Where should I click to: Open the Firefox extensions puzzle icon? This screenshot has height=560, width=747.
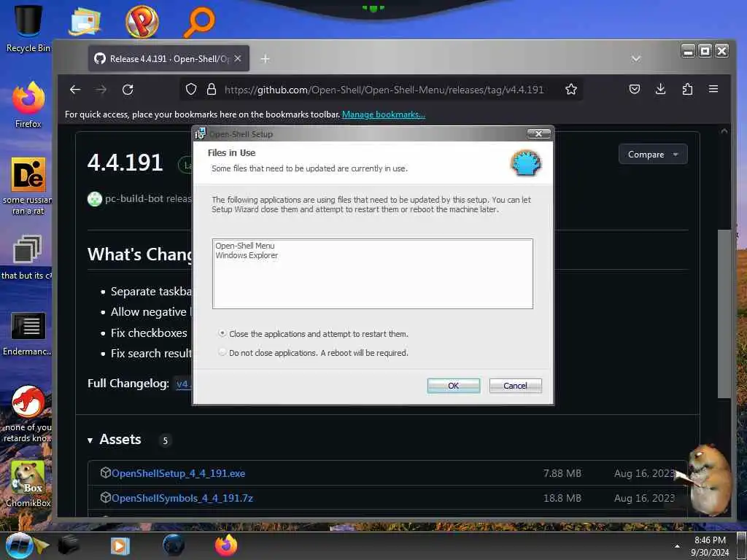click(x=687, y=89)
